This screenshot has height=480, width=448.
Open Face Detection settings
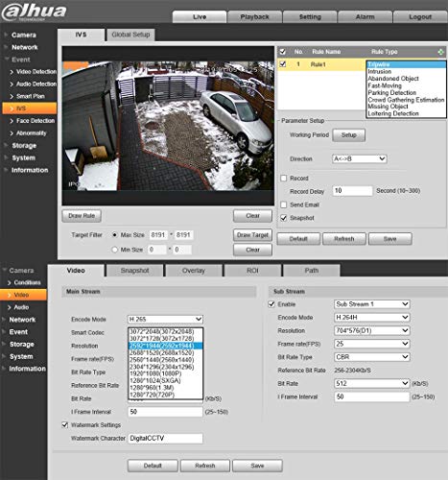pyautogui.click(x=35, y=121)
